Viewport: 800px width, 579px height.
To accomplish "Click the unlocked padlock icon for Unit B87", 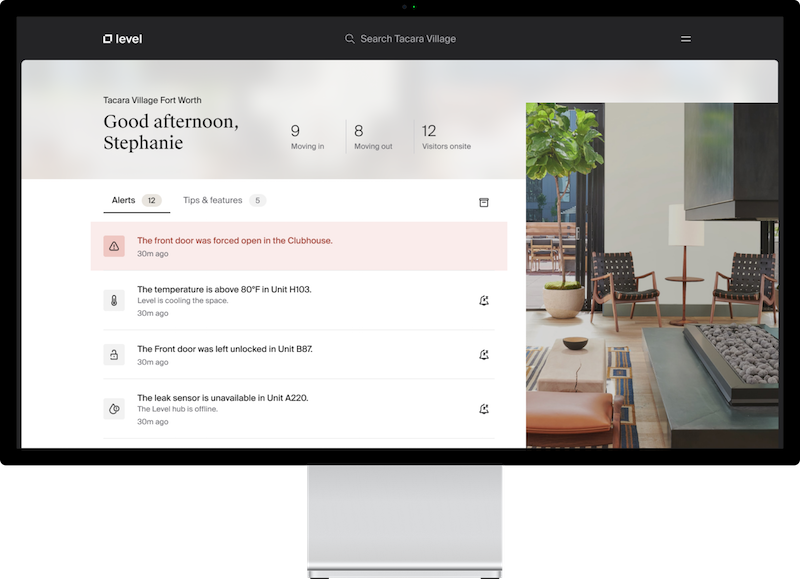I will click(x=114, y=355).
